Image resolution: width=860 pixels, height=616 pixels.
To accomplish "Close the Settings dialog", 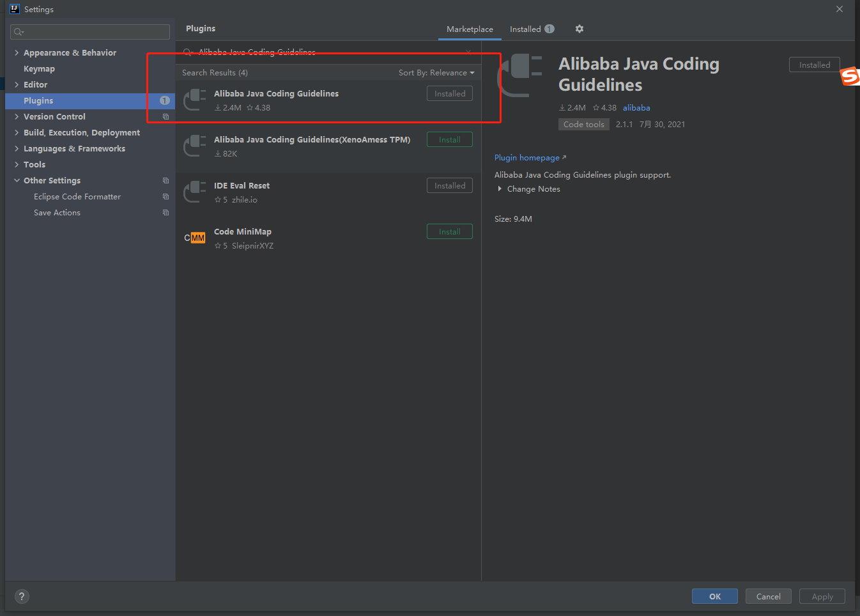I will pyautogui.click(x=840, y=9).
